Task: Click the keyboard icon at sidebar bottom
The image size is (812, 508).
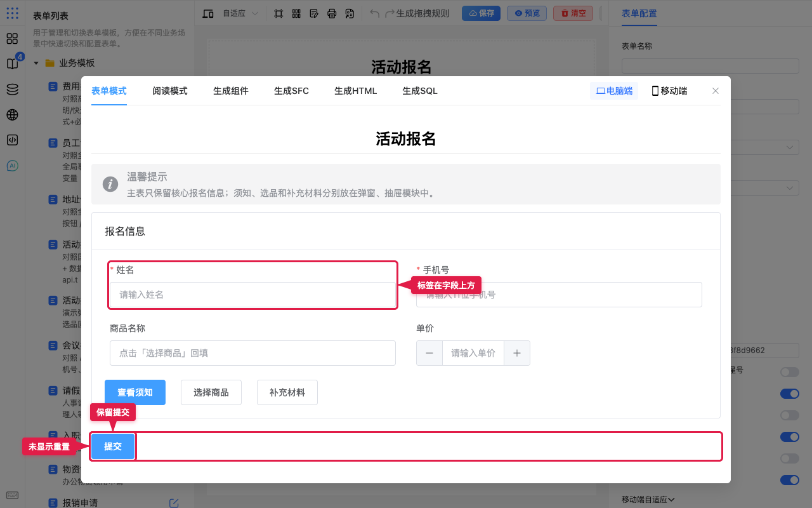Action: 12,495
